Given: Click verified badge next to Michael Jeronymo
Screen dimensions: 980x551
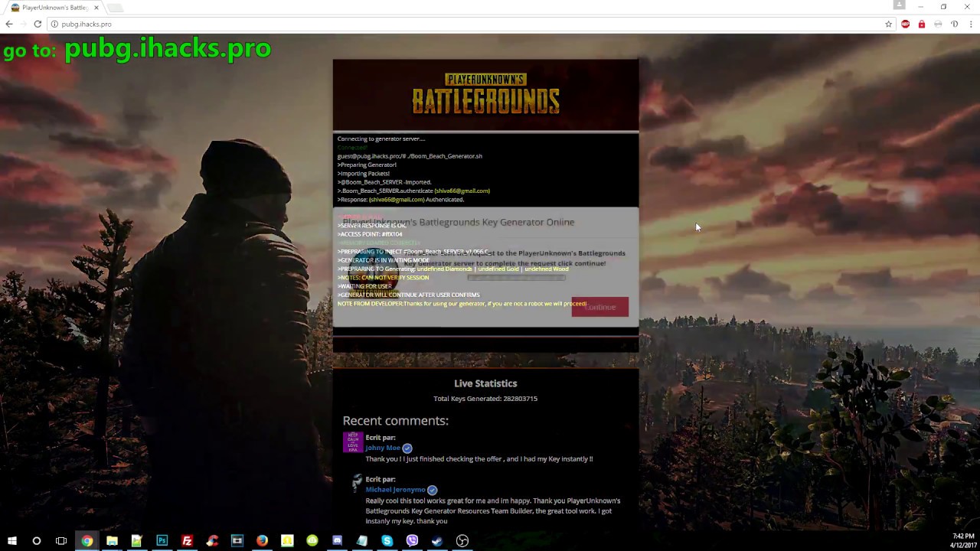Looking at the screenshot, I should click(x=432, y=490).
